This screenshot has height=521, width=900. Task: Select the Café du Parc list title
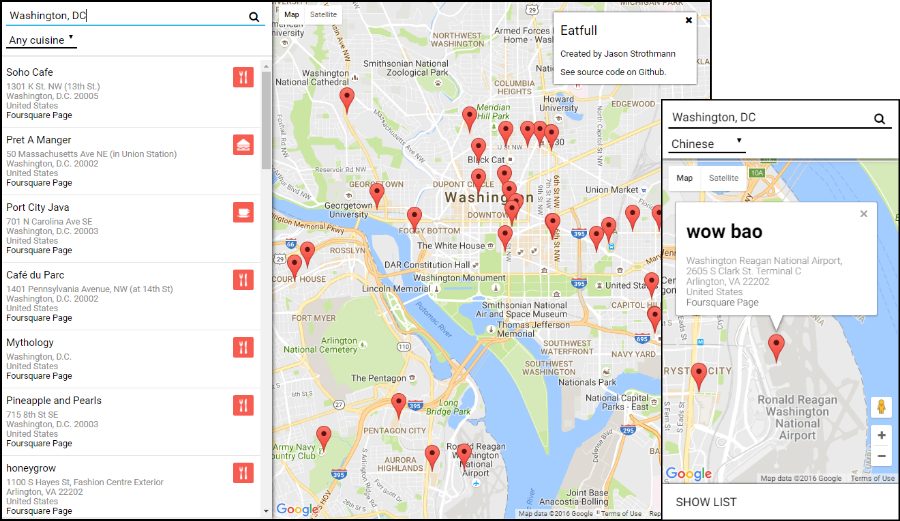pyautogui.click(x=35, y=275)
